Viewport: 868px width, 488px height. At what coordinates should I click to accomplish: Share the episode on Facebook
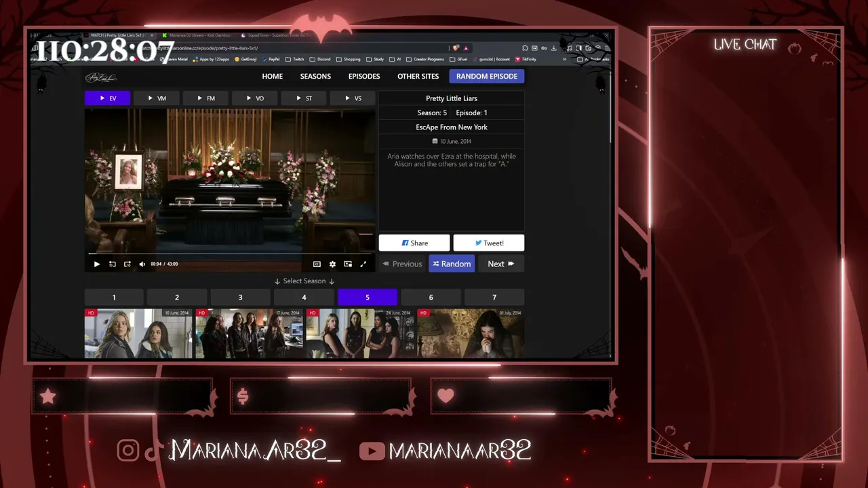point(414,243)
